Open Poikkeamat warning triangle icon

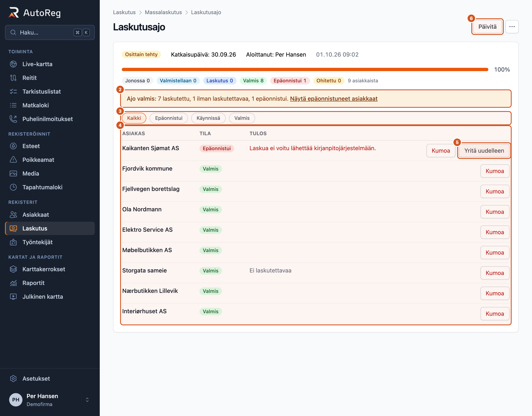coord(13,160)
